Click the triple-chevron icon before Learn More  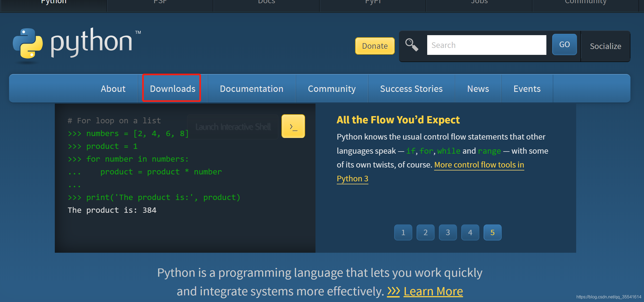(x=393, y=291)
